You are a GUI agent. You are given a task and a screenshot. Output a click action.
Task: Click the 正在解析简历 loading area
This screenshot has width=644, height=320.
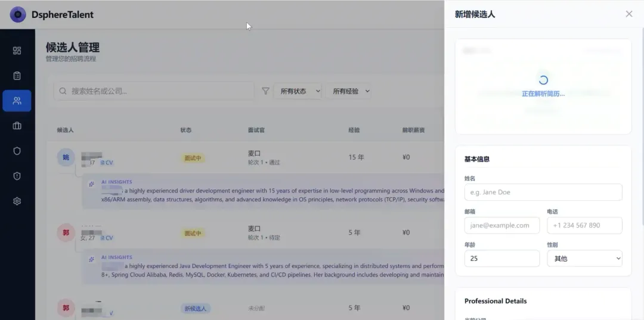543,86
